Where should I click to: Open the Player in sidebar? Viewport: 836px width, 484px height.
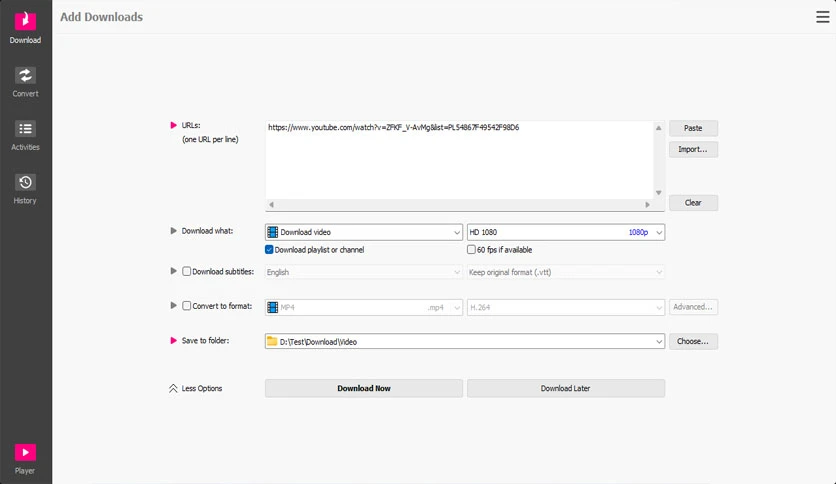[x=25, y=458]
